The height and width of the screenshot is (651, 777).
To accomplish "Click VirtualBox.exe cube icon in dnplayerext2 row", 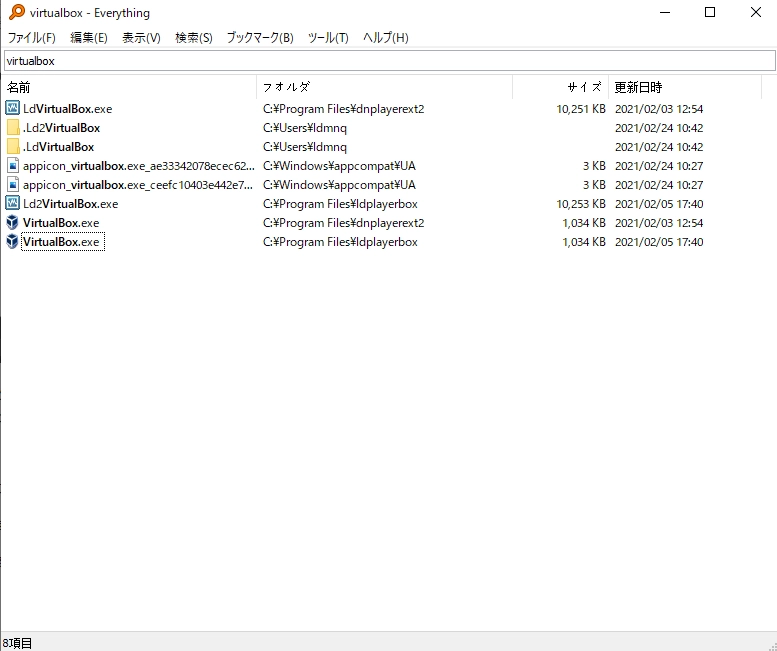I will tap(13, 222).
